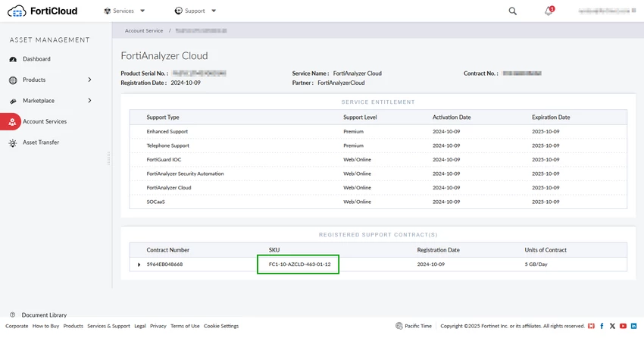Click the Support Level column header
Viewport: 644px width, 338px height.
[x=360, y=117]
